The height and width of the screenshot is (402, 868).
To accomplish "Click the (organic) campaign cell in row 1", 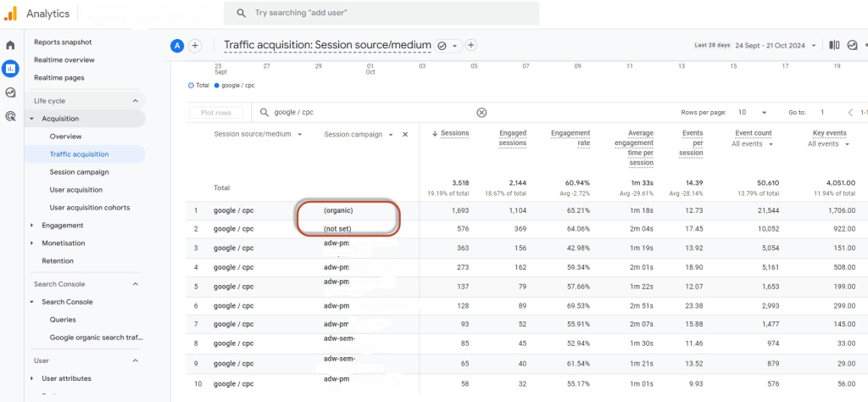I will (x=338, y=211).
